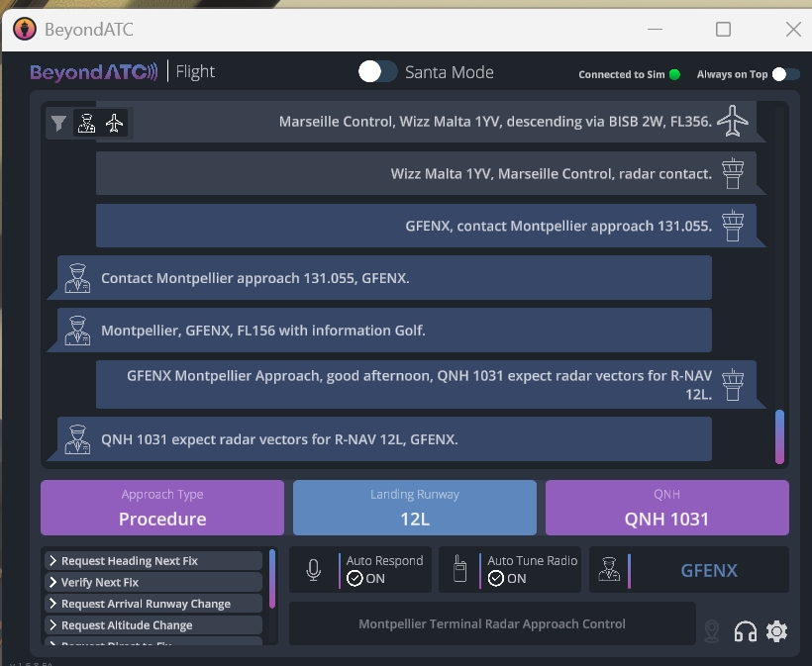This screenshot has width=812, height=666.
Task: Click the chat log vertical scrollbar
Action: (779, 436)
